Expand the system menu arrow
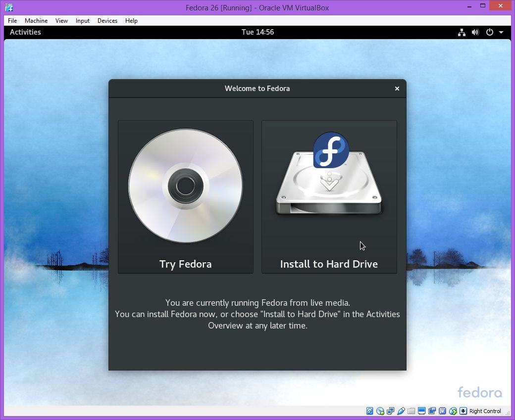This screenshot has width=515, height=420. (501, 32)
